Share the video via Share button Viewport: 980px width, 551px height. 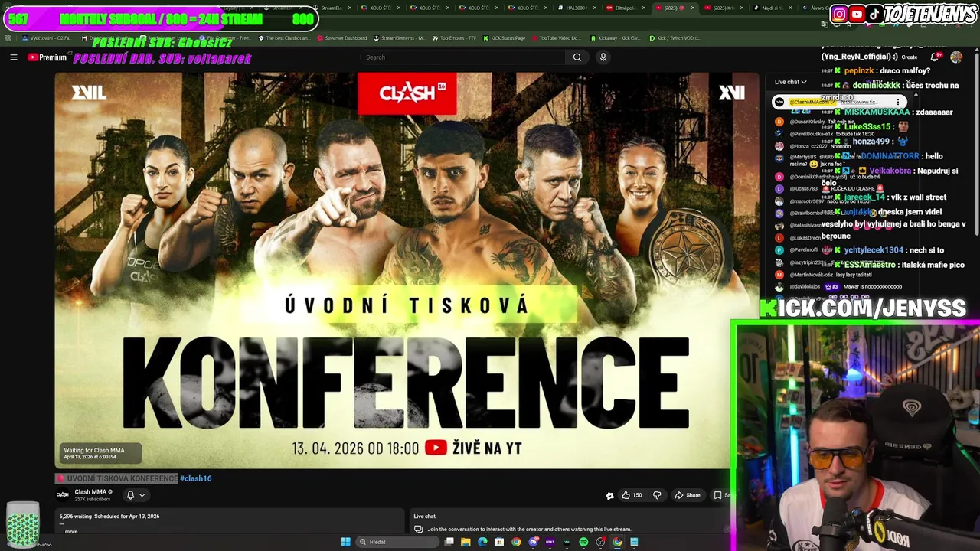pos(687,495)
